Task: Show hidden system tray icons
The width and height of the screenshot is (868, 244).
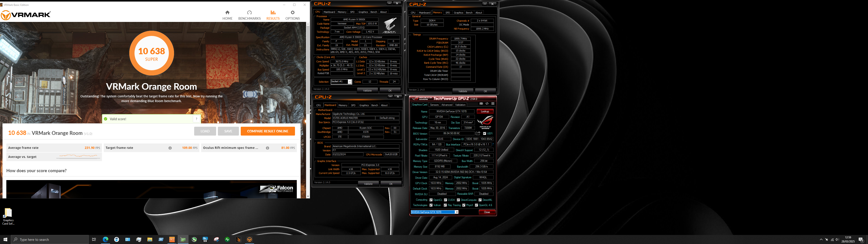Action: pyautogui.click(x=821, y=240)
